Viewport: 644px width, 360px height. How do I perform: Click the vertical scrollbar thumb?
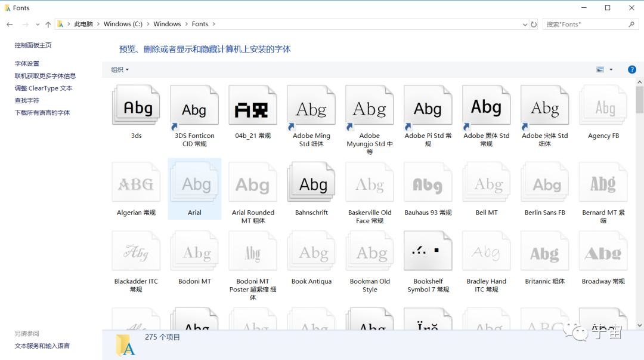(639, 100)
